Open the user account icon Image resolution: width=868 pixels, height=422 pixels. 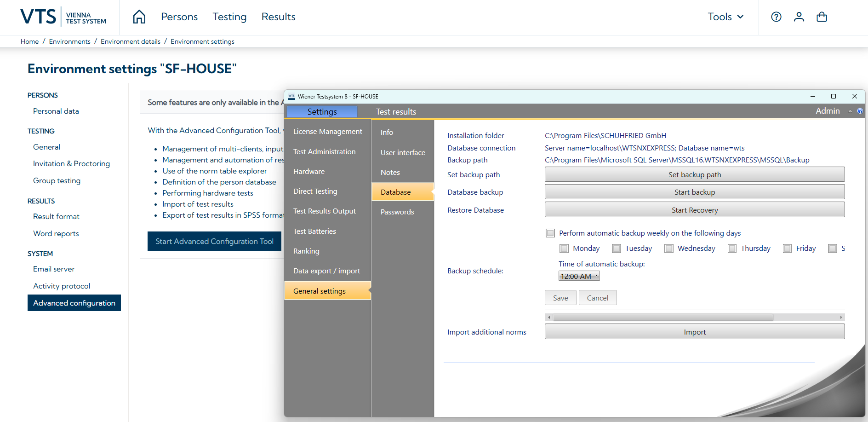(x=799, y=17)
